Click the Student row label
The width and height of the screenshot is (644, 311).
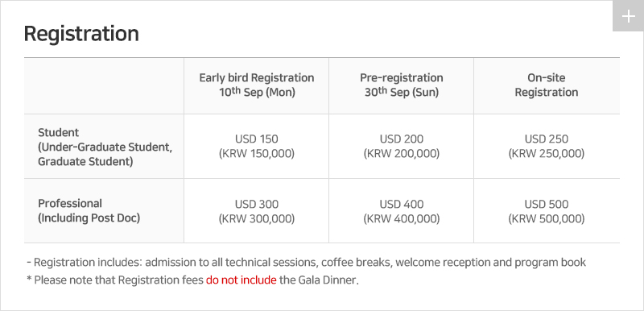105,147
